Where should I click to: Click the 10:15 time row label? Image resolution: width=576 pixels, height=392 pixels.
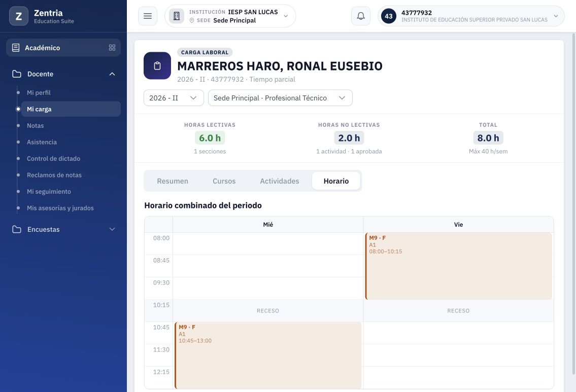[161, 305]
